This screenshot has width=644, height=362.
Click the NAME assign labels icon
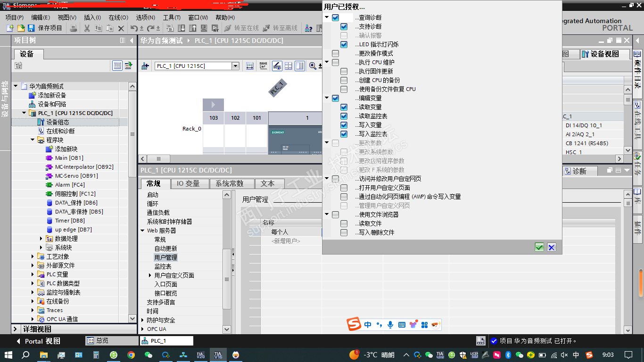tap(263, 66)
